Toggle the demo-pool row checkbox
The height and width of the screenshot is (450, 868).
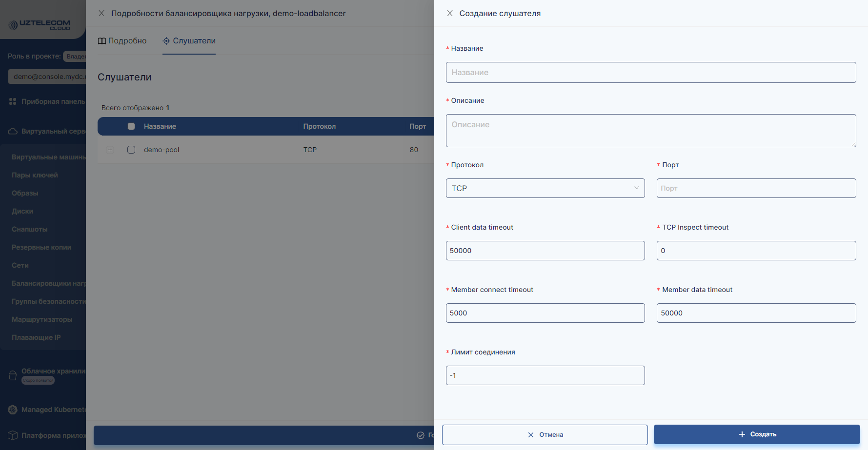coord(131,150)
